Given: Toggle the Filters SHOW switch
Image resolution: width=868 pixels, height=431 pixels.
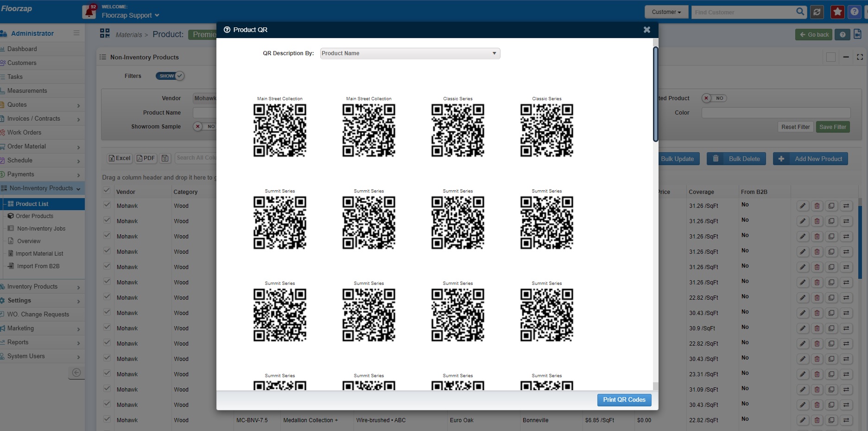Looking at the screenshot, I should (x=170, y=76).
